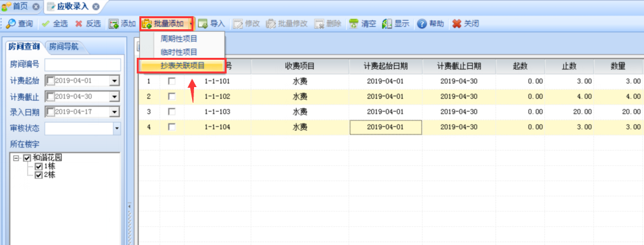This screenshot has height=245, width=644.
Task: Select the 2栋 tree item label
Action: [x=49, y=175]
